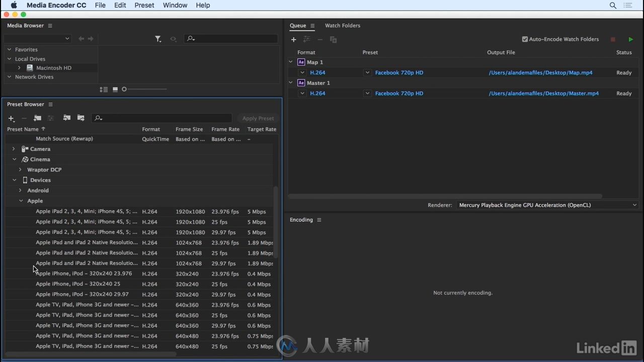Open the Queue panel menu icon
The width and height of the screenshot is (644, 362).
(312, 26)
